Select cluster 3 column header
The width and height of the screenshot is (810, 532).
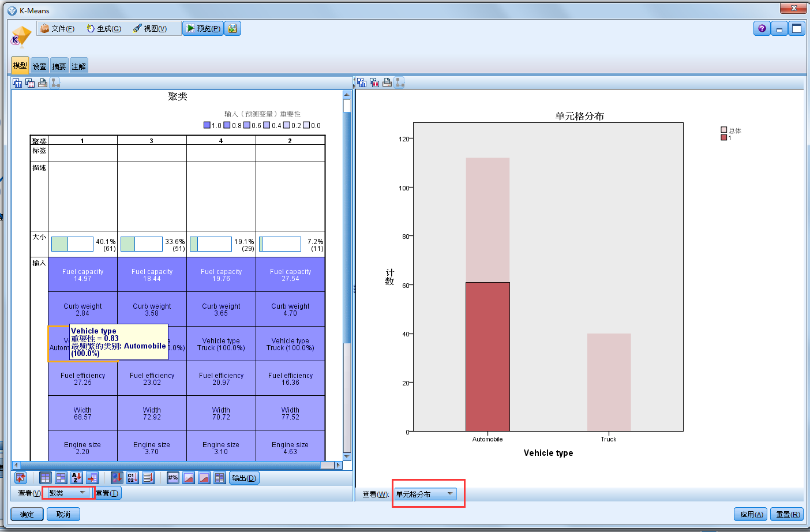152,141
